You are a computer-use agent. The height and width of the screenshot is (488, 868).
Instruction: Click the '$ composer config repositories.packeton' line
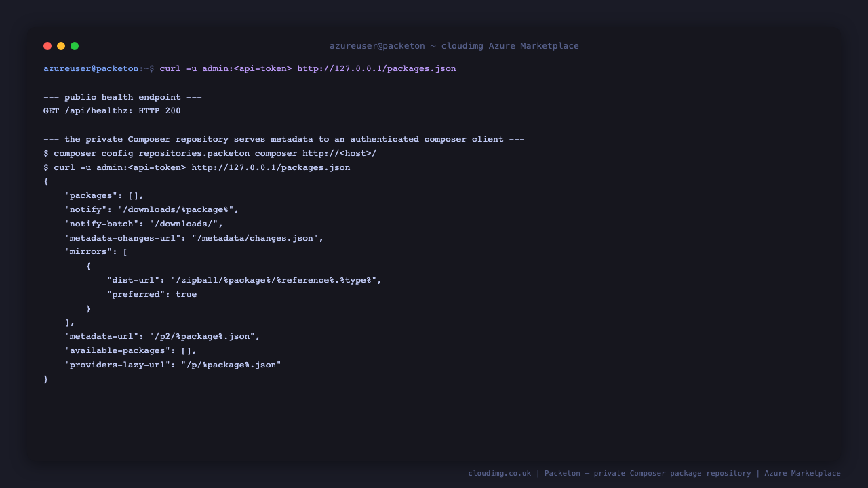[210, 153]
